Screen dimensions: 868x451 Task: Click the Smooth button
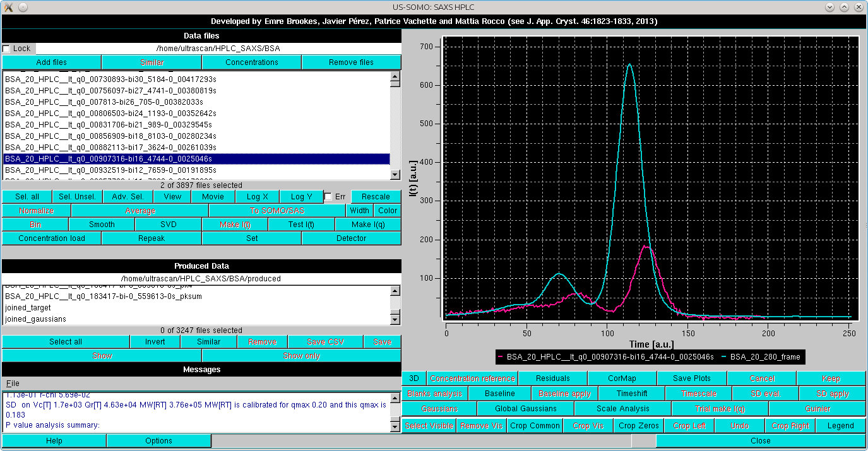tap(102, 225)
